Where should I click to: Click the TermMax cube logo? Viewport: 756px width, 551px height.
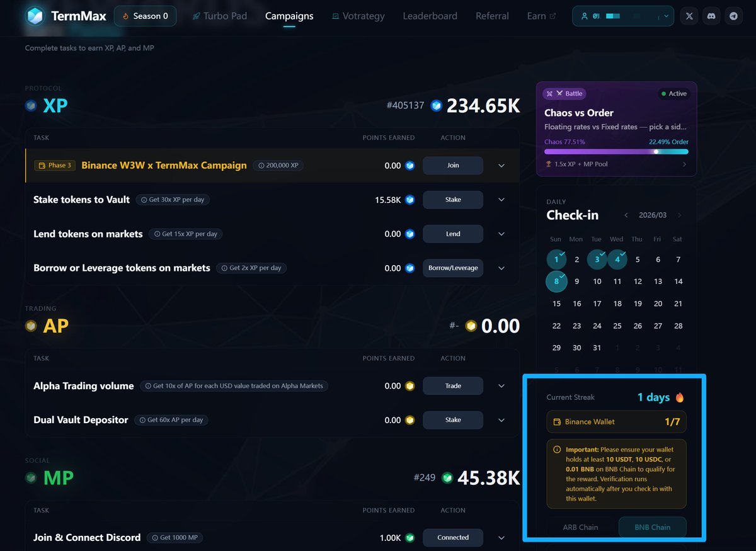click(x=35, y=16)
